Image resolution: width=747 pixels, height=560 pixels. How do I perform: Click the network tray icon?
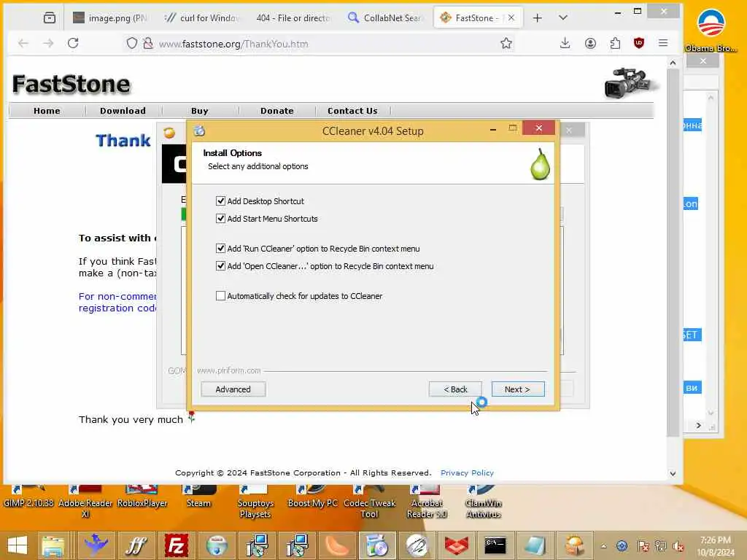(661, 546)
